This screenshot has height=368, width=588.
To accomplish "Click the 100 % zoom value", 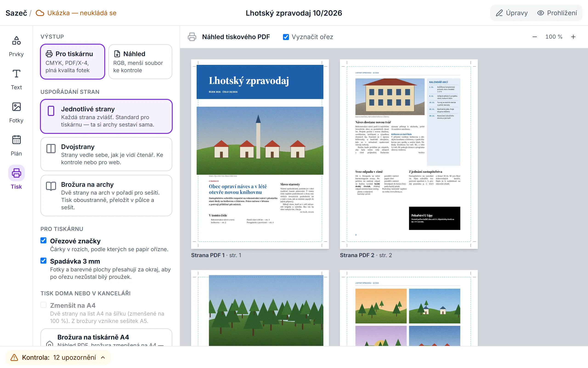I will pyautogui.click(x=554, y=37).
